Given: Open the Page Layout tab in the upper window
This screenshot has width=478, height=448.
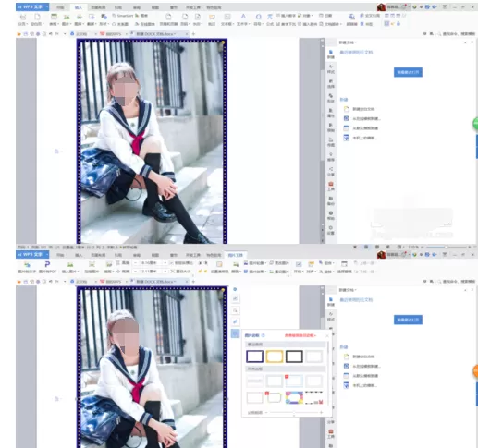Looking at the screenshot, I should pyautogui.click(x=98, y=7).
